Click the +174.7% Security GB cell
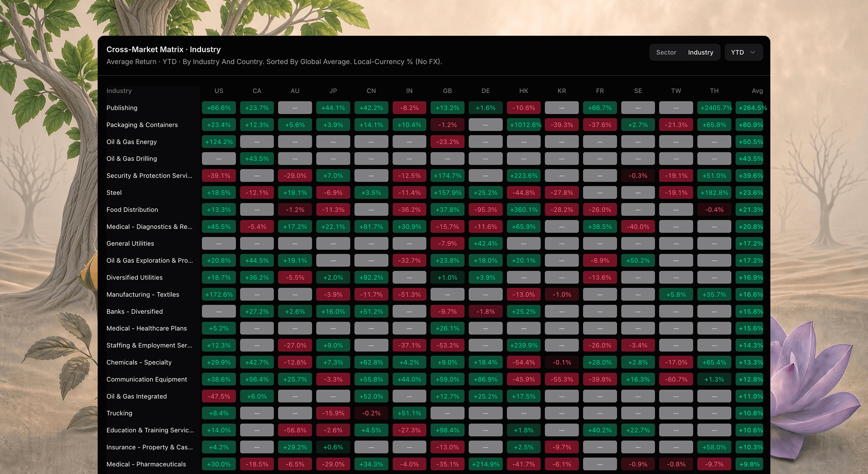Image resolution: width=868 pixels, height=474 pixels. point(447,176)
